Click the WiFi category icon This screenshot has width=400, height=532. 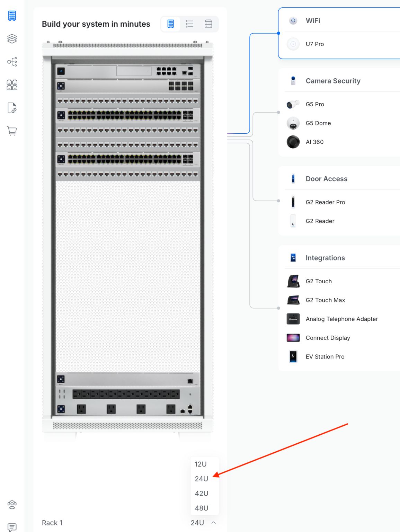point(293,20)
